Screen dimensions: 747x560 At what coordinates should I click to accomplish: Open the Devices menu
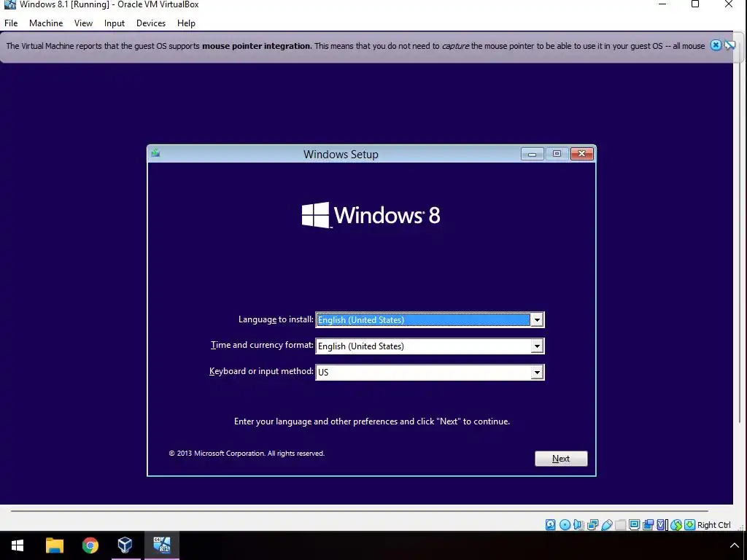[151, 23]
